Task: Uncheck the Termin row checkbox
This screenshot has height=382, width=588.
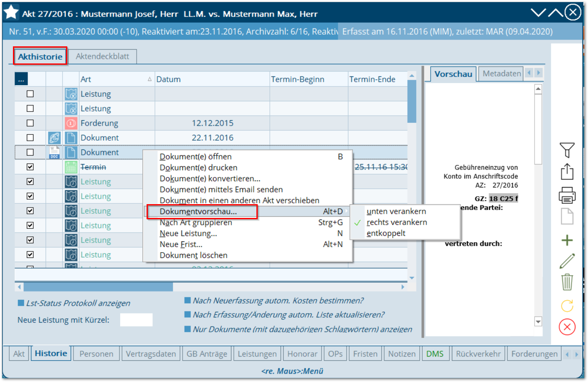Action: (x=30, y=167)
